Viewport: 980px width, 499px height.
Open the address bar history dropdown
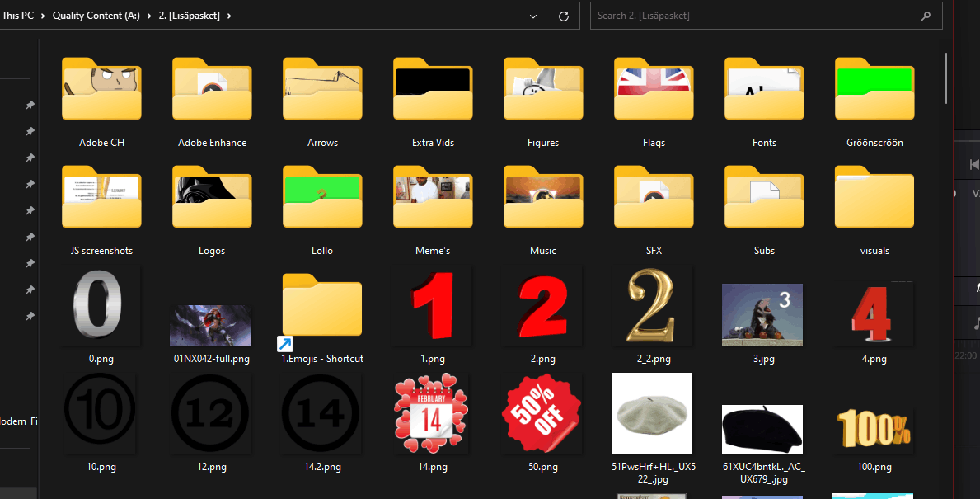tap(533, 16)
